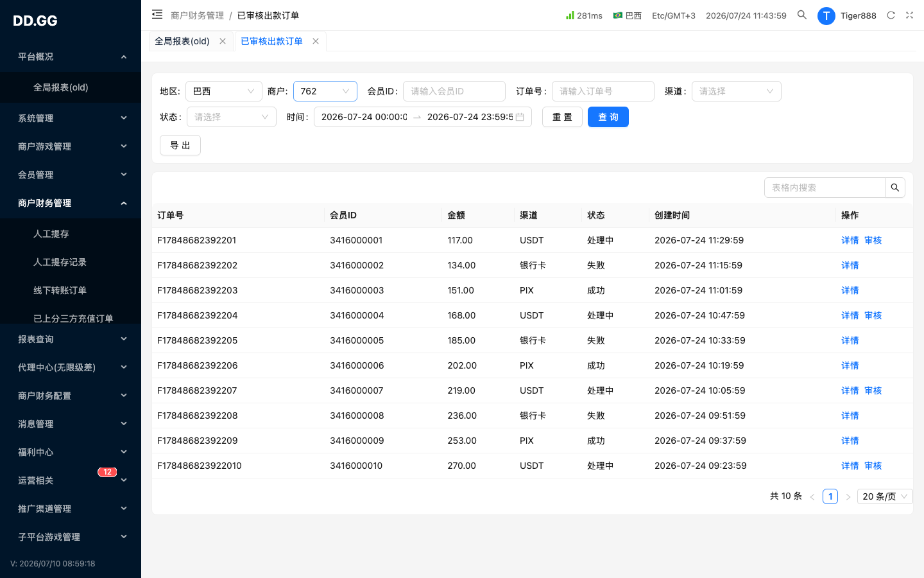Click the Tiger888 user avatar
924x578 pixels.
826,15
